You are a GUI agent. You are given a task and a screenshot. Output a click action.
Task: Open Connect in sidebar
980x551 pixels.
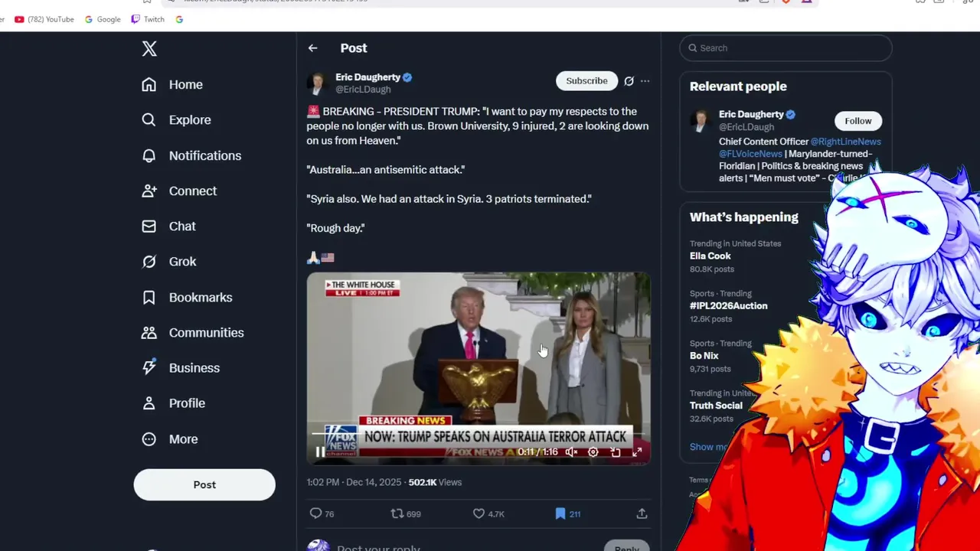(x=179, y=191)
